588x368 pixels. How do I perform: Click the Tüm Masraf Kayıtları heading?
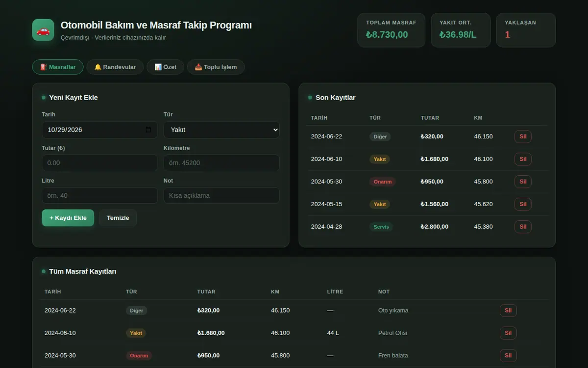(83, 271)
